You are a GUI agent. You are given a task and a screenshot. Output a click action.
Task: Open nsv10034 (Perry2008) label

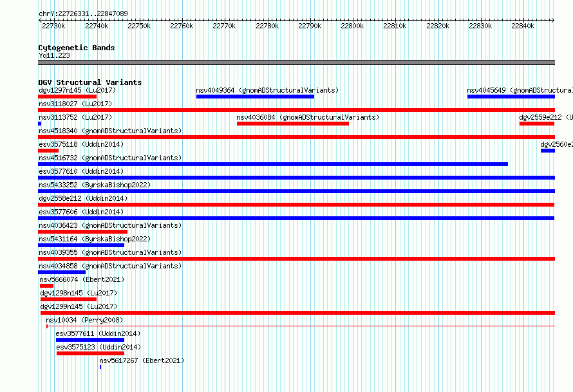click(x=84, y=320)
